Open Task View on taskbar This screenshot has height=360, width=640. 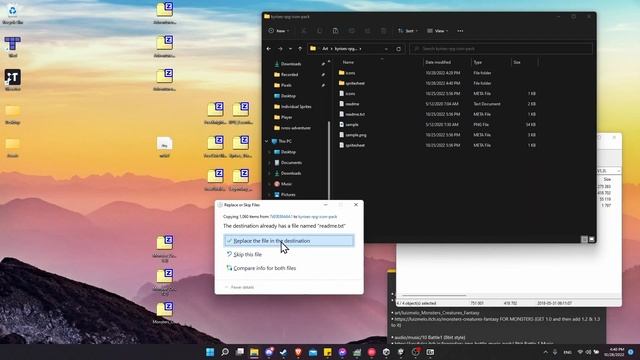240,352
